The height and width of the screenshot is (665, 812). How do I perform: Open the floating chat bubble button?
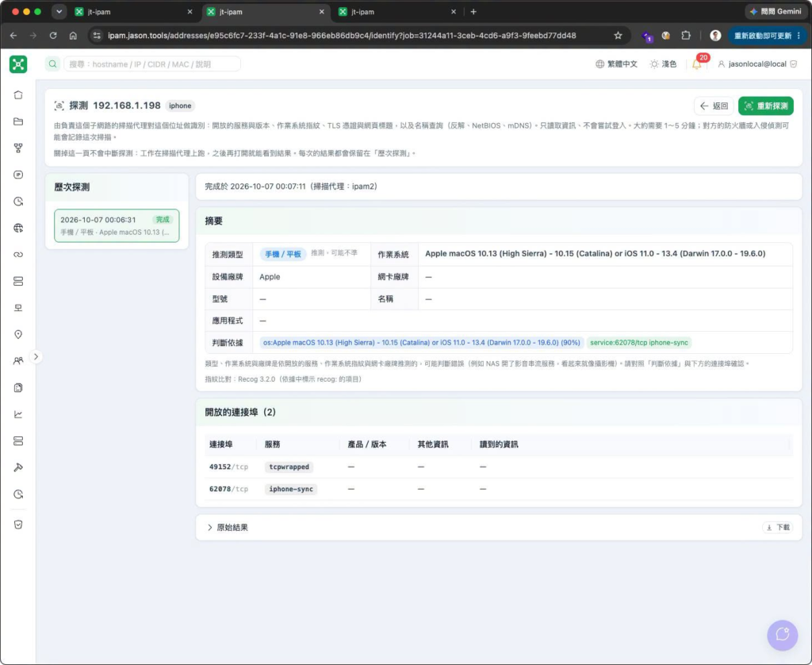(x=782, y=635)
